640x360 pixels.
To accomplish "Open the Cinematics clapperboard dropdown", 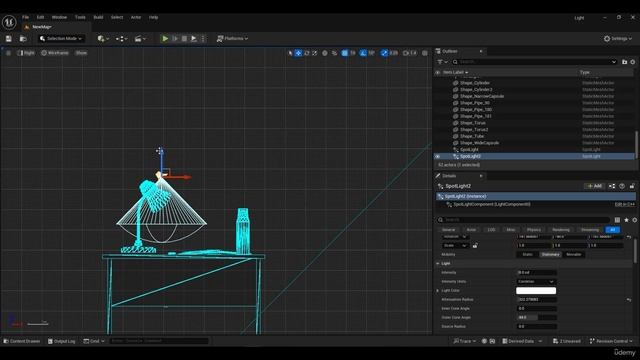I will [x=140, y=38].
